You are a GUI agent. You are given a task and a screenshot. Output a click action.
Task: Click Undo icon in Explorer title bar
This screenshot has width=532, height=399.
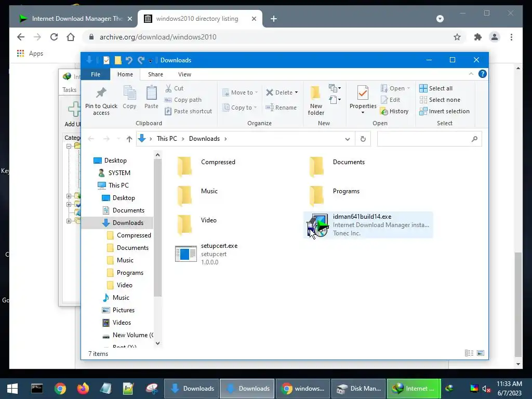129,60
